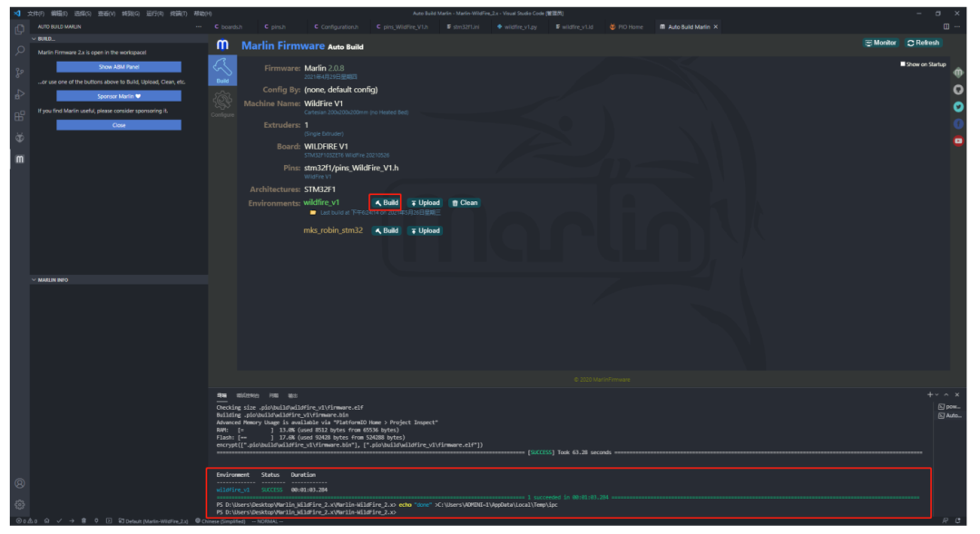This screenshot has height=534, width=980.
Task: Open the GitHub icon link
Action: tap(958, 90)
